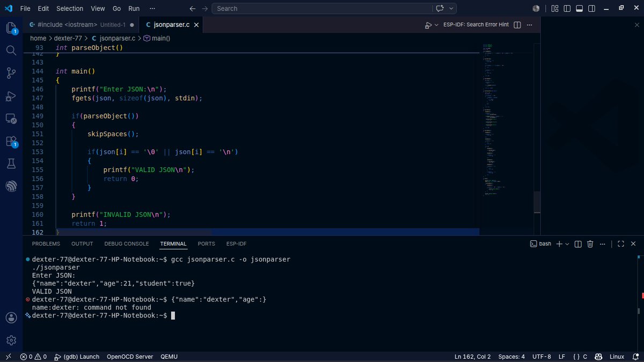The height and width of the screenshot is (362, 644).
Task: Select language mode C in status bar
Action: point(585,357)
